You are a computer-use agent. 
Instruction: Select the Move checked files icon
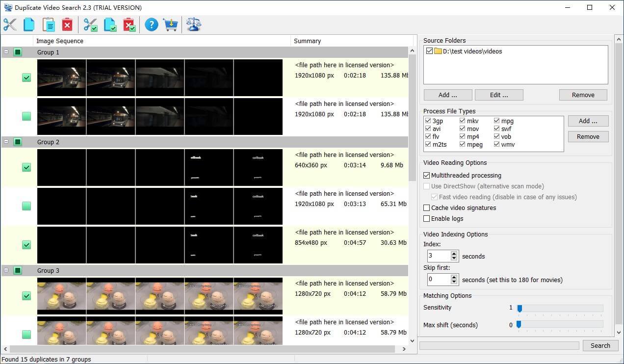point(90,24)
